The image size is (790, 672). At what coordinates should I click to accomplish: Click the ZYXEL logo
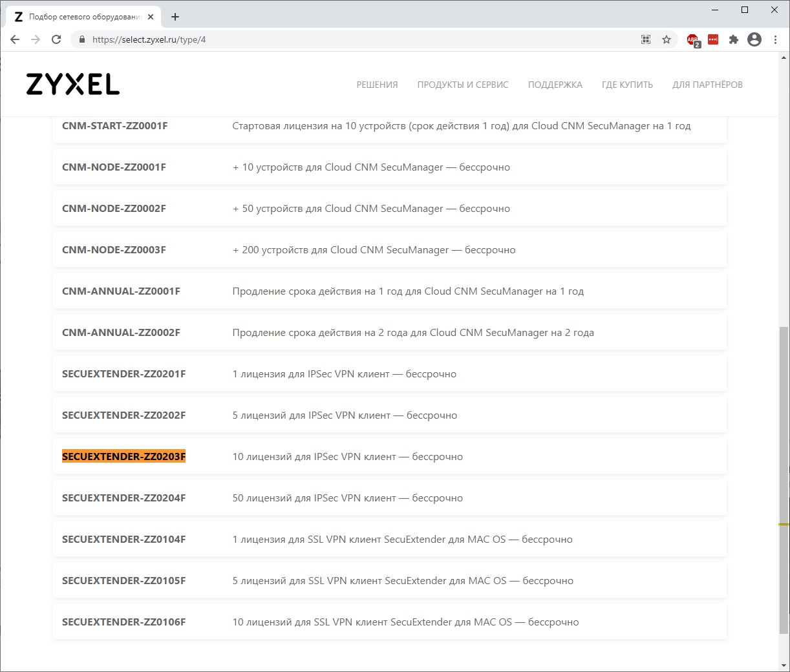(73, 85)
